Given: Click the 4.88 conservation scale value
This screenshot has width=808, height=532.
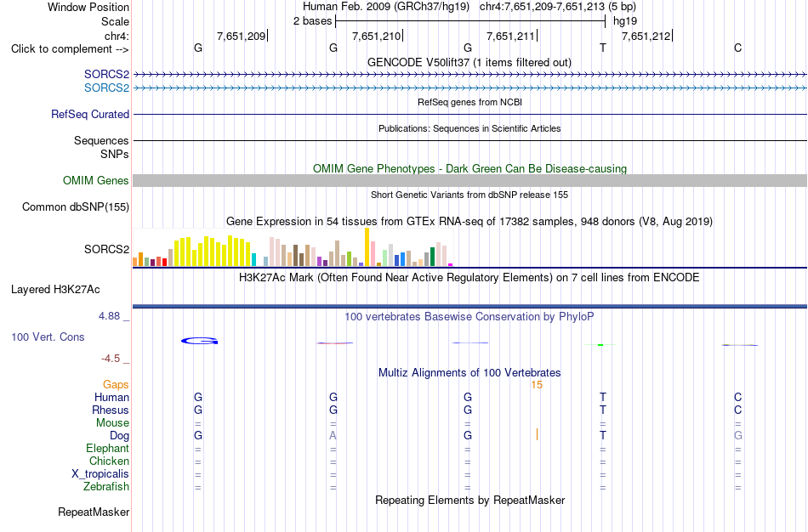Looking at the screenshot, I should click(x=109, y=316).
